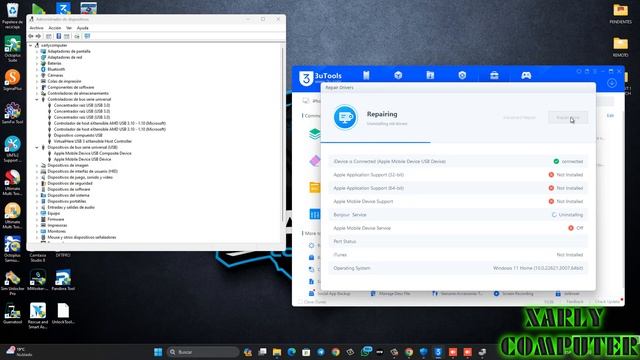The width and height of the screenshot is (640, 360).
Task: Open File Explorer from the taskbar
Action: point(277,352)
